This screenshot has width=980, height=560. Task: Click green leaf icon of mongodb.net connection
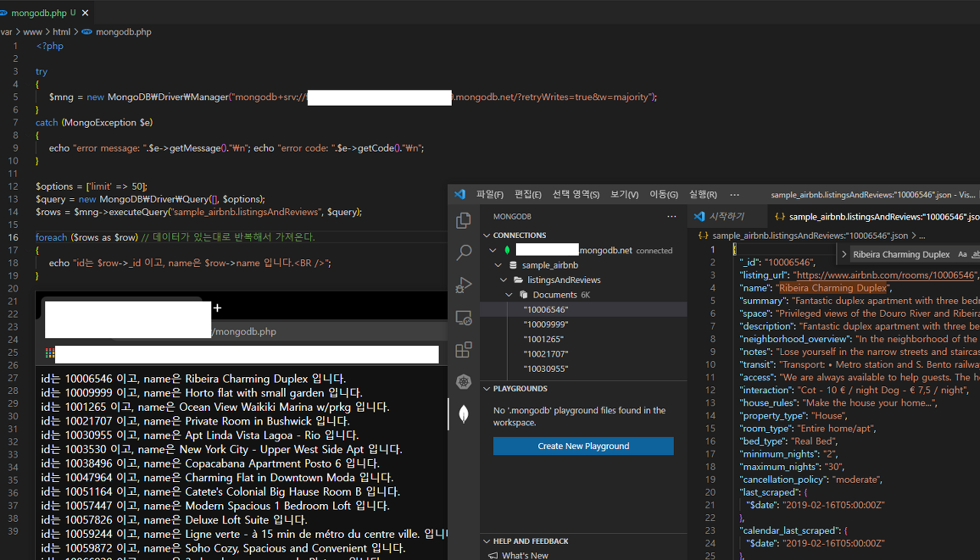click(x=507, y=250)
